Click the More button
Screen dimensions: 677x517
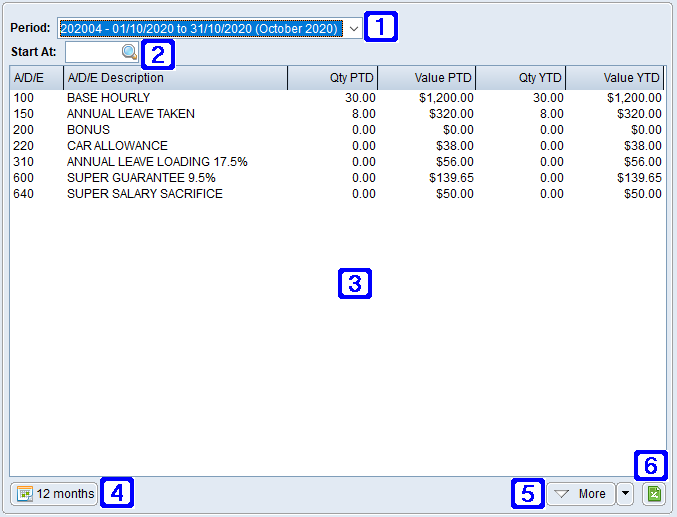[580, 493]
